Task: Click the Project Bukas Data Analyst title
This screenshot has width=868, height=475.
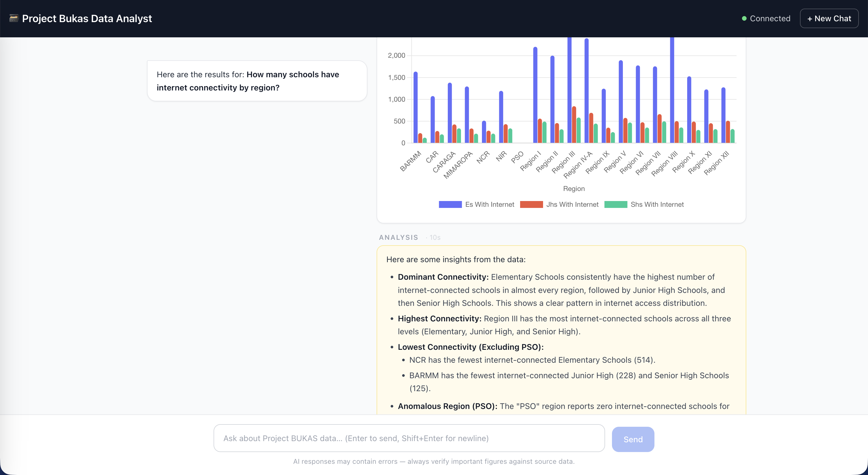Action: click(87, 19)
